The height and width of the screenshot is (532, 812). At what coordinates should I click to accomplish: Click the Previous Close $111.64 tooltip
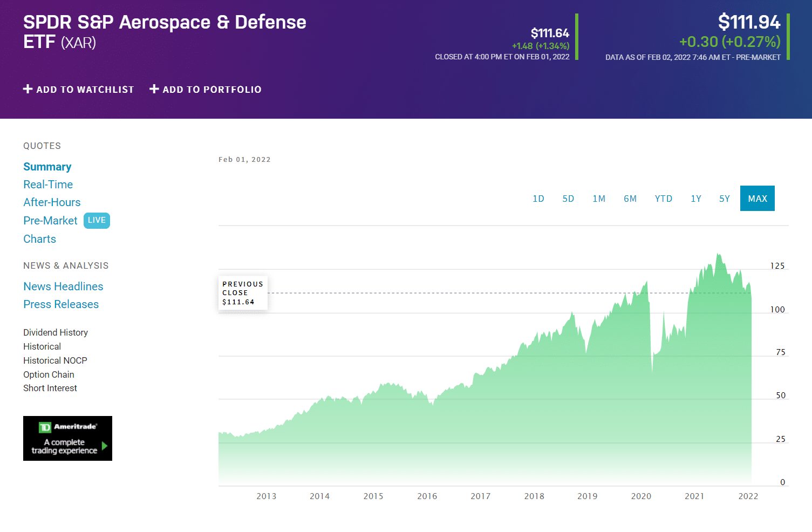click(x=243, y=292)
